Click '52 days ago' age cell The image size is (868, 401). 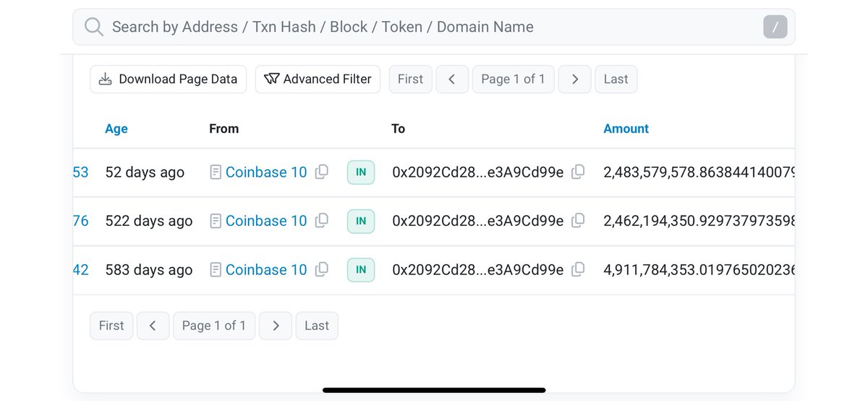click(145, 172)
